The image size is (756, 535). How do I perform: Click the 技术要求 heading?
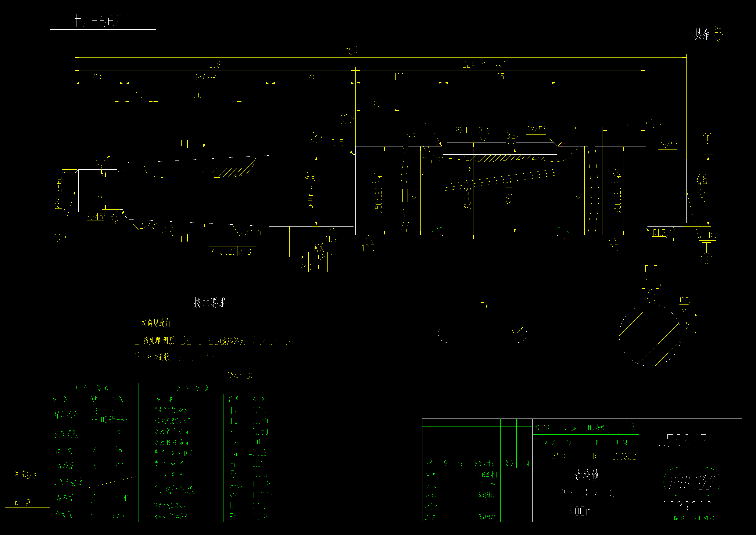tap(210, 303)
